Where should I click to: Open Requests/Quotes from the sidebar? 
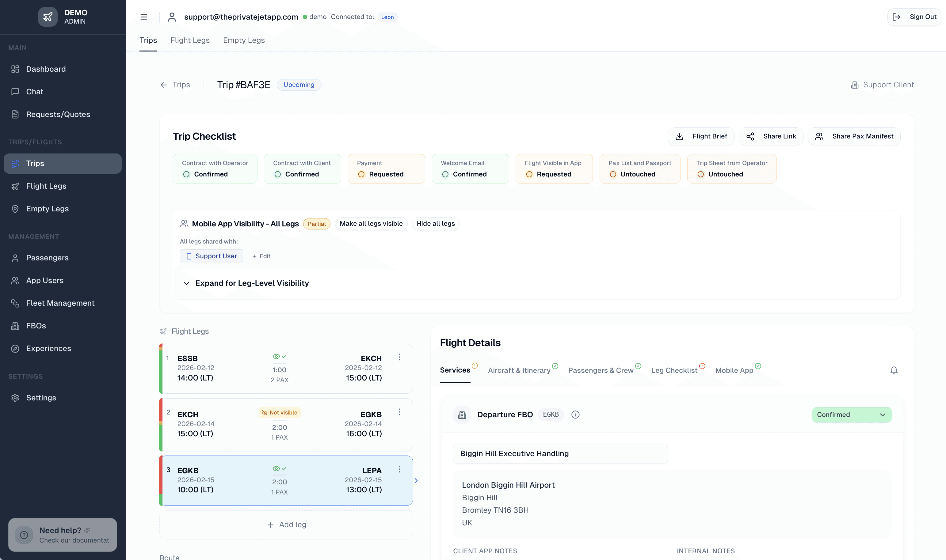click(x=58, y=114)
